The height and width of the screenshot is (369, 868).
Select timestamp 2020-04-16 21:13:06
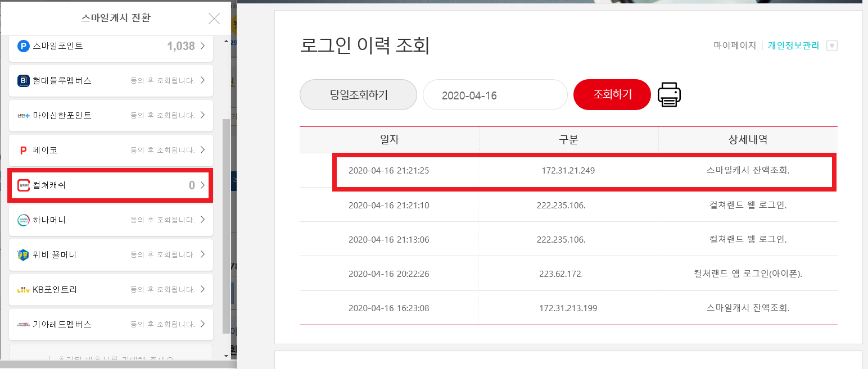point(389,240)
